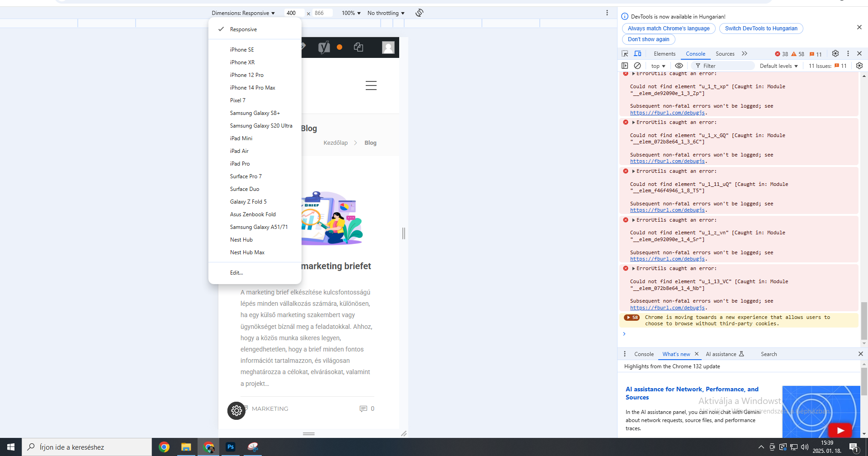The width and height of the screenshot is (868, 456).
Task: Close the bottom drawer panel
Action: [x=861, y=354]
